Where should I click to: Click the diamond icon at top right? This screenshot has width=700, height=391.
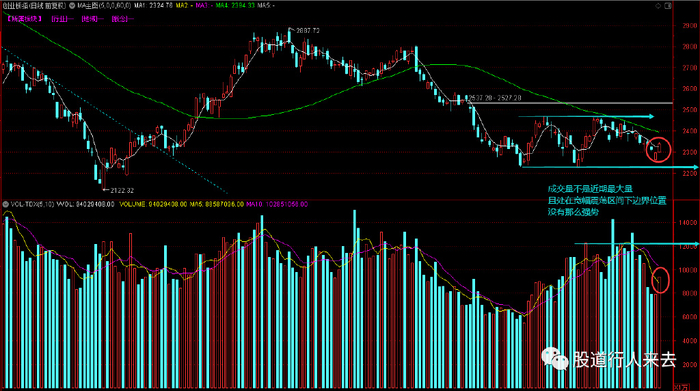click(x=658, y=6)
